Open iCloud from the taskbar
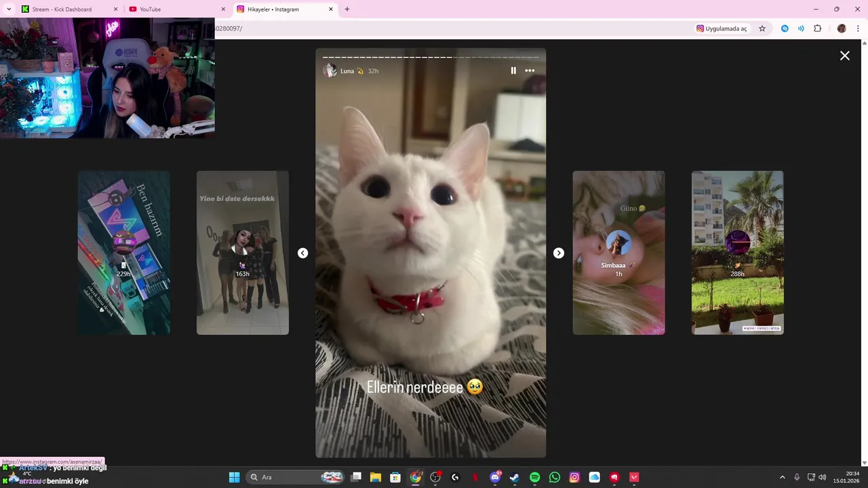868x488 pixels. pyautogui.click(x=594, y=477)
